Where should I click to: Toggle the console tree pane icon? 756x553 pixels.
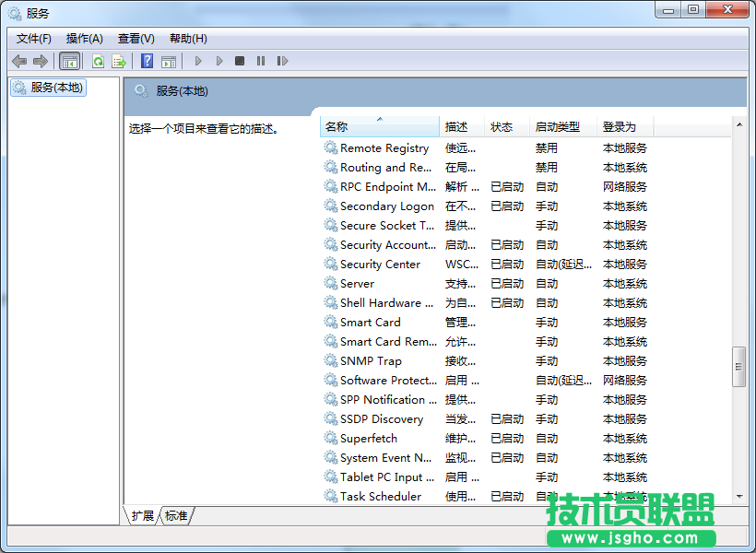point(69,61)
